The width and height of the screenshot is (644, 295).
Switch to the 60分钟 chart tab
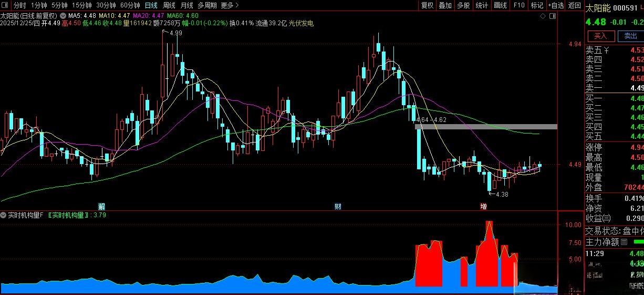[130, 5]
